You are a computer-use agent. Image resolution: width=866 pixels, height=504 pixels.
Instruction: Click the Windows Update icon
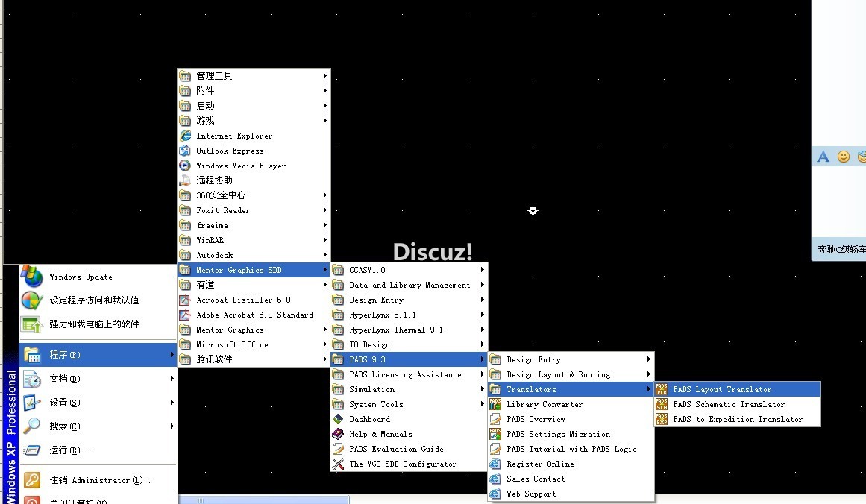pyautogui.click(x=32, y=277)
